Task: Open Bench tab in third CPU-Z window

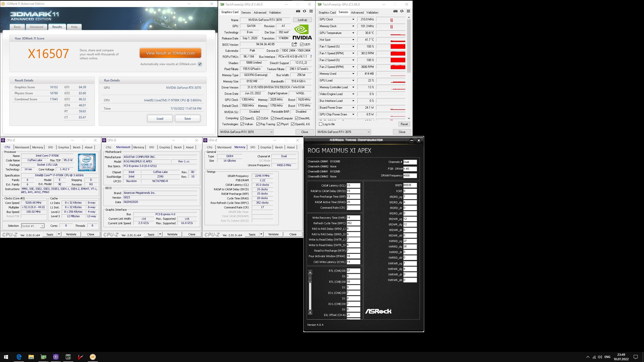Action: [x=279, y=147]
